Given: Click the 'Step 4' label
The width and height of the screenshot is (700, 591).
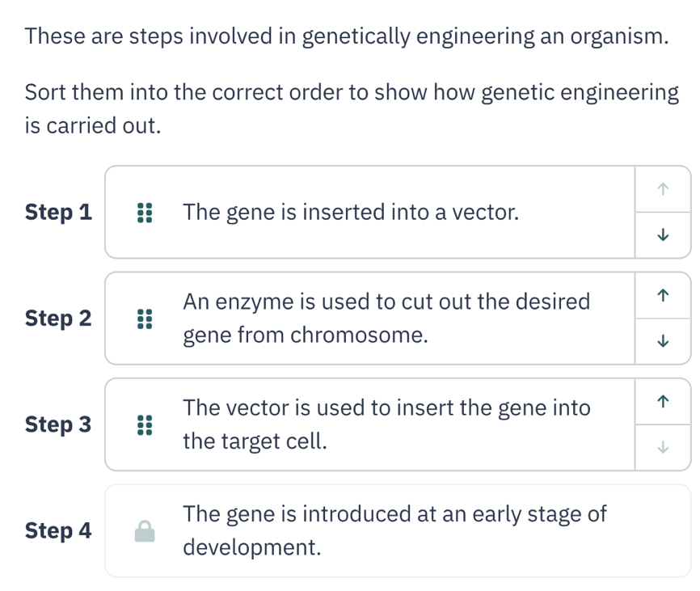Looking at the screenshot, I should coord(58,530).
